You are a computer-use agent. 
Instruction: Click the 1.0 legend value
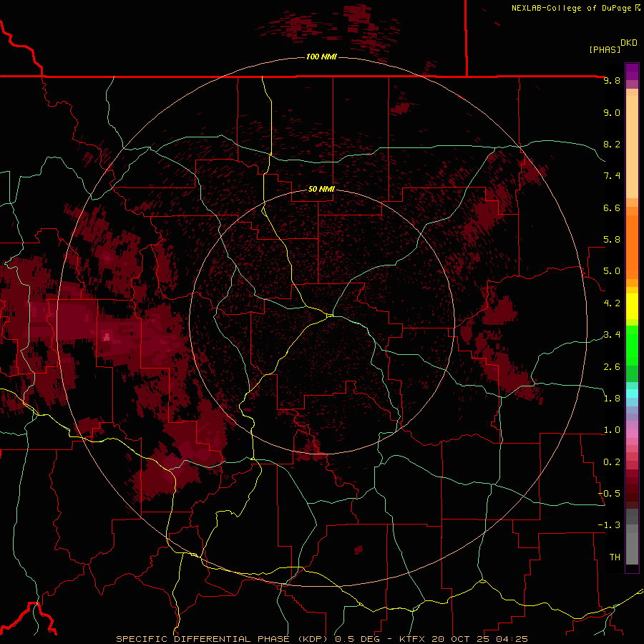coord(612,430)
